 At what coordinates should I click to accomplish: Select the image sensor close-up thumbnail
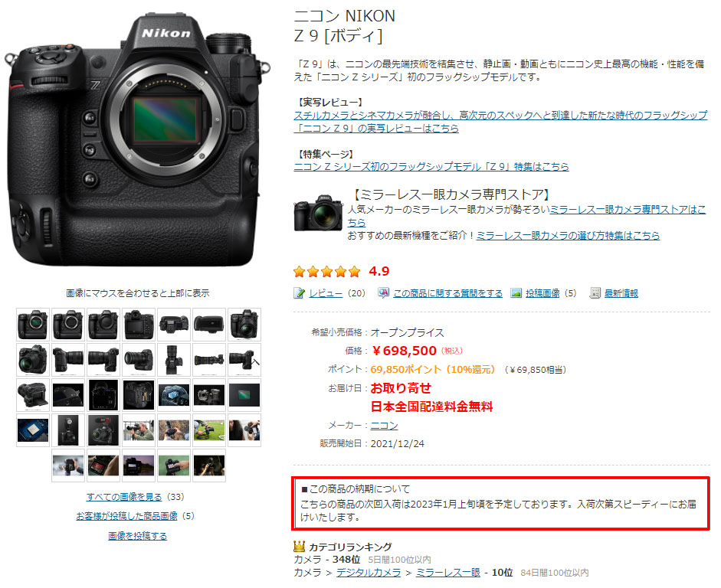tap(244, 395)
